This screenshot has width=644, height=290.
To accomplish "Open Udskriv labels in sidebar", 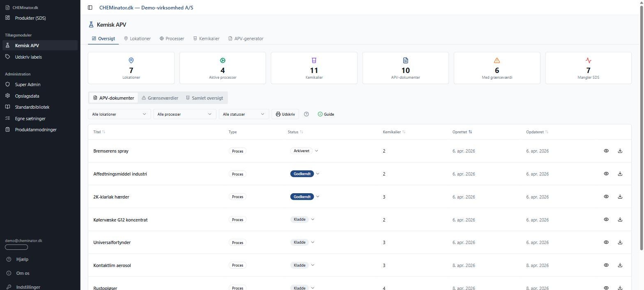I will pyautogui.click(x=40, y=57).
